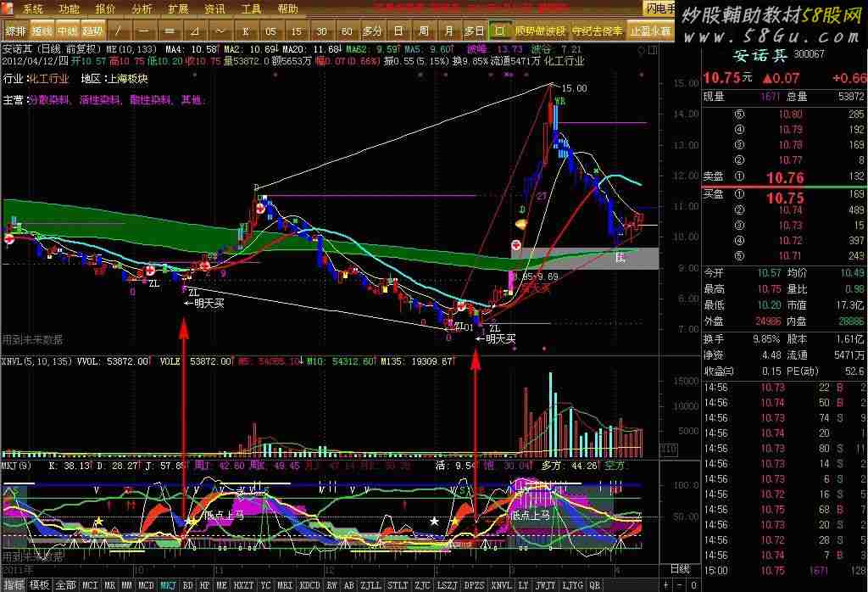Select the 全部 tab

click(x=65, y=585)
